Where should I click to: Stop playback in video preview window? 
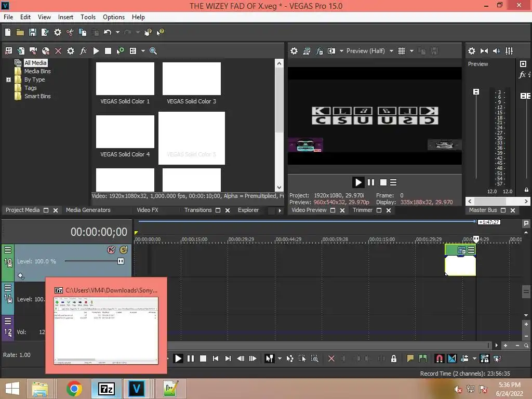[x=383, y=182]
